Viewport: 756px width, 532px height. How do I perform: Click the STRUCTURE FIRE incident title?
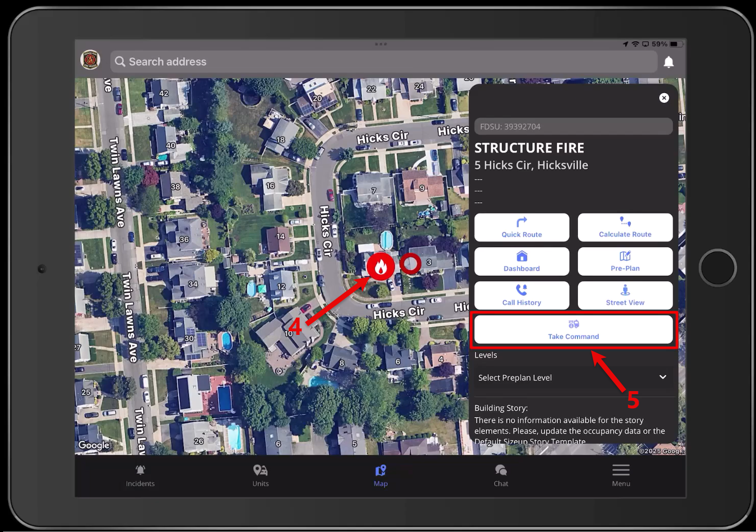click(x=529, y=148)
